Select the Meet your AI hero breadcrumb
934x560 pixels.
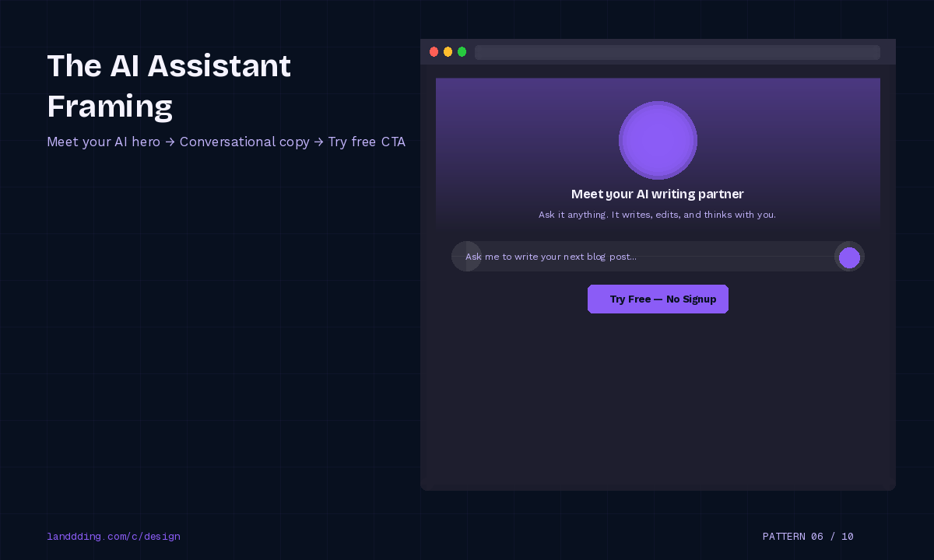tap(104, 142)
